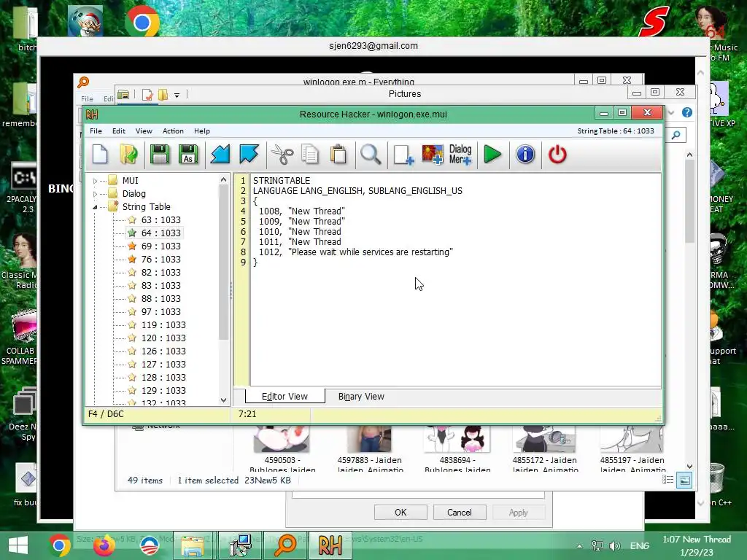Screen dimensions: 747x560
Task: Open Chrome from the taskbar
Action: coord(60,545)
